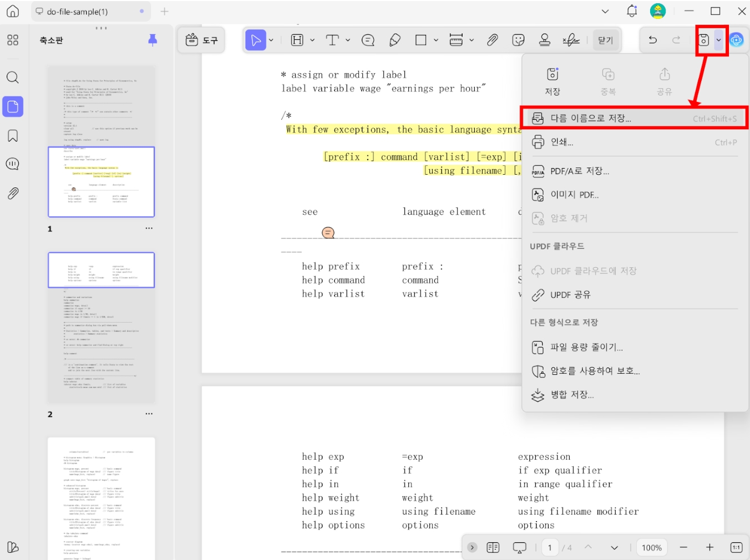Image resolution: width=750 pixels, height=560 pixels.
Task: Toggle two-page view at the bottom
Action: coord(493,547)
